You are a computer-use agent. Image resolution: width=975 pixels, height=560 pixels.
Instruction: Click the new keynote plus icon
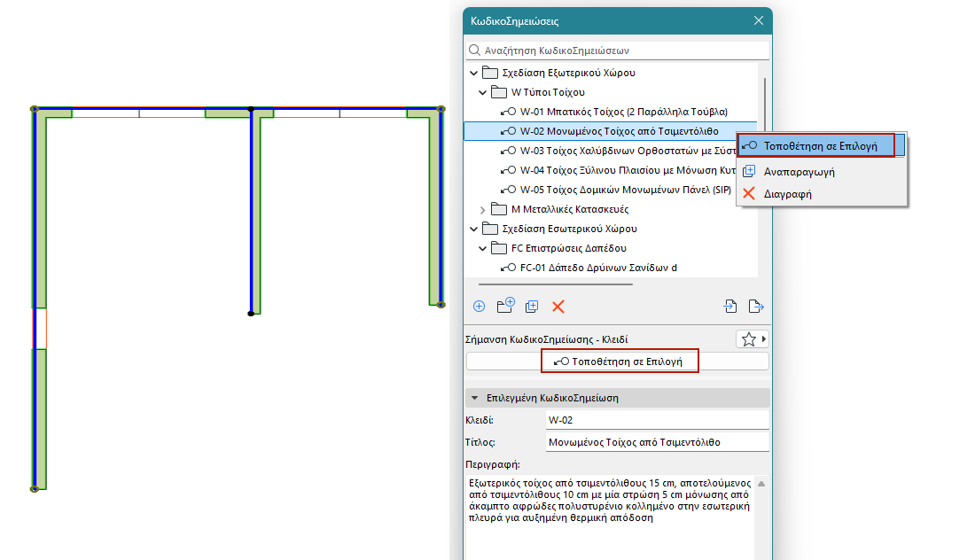tap(479, 307)
